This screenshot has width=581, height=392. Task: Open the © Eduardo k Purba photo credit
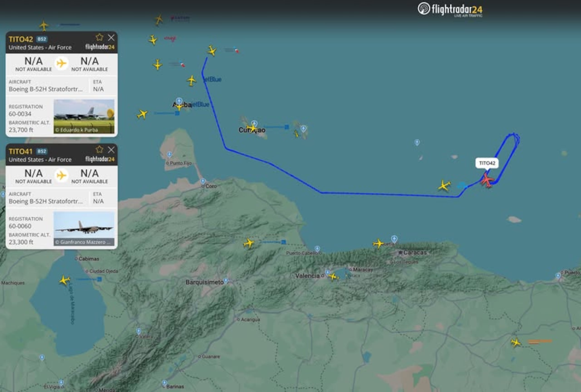coord(77,130)
